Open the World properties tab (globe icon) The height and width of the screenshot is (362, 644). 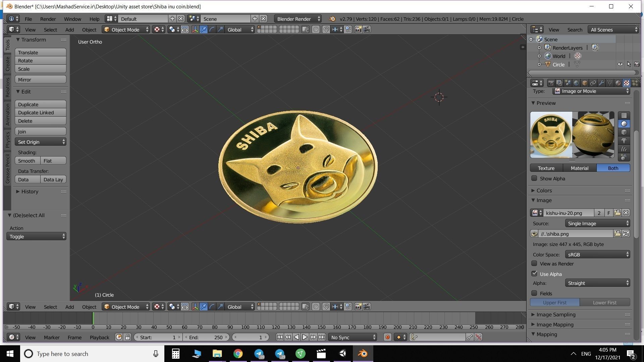576,83
